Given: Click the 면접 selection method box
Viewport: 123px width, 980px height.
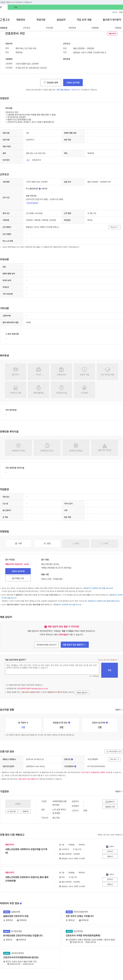Looking at the screenshot, I should [47, 544].
